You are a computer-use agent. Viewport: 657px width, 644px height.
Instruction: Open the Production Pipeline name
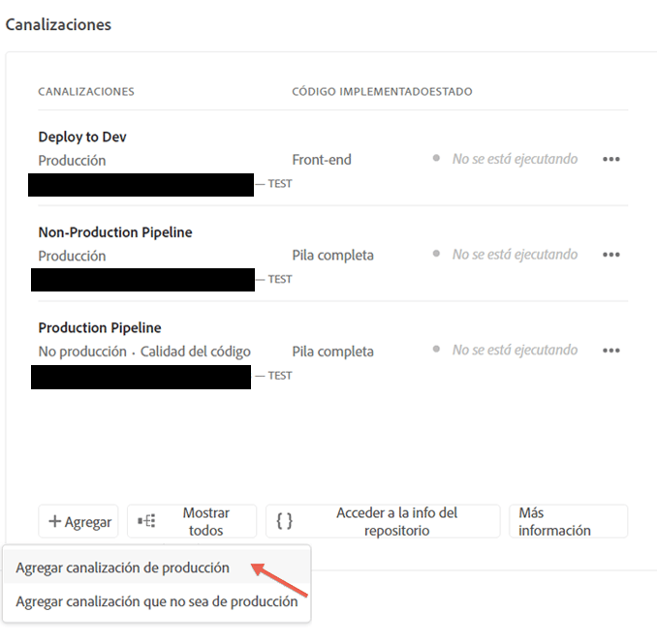tap(100, 327)
